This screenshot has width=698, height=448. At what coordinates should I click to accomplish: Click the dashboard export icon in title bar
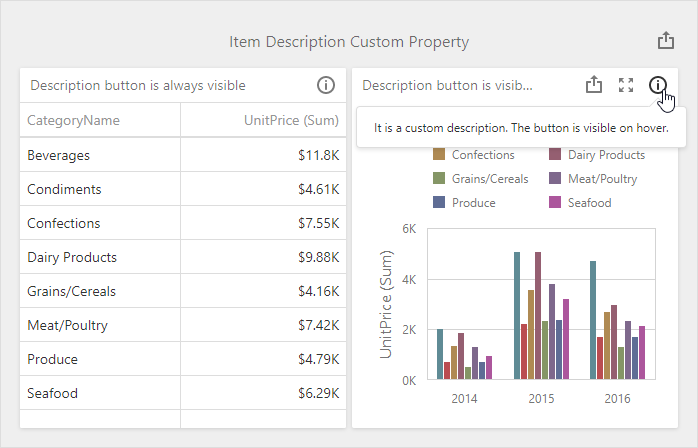(x=666, y=41)
